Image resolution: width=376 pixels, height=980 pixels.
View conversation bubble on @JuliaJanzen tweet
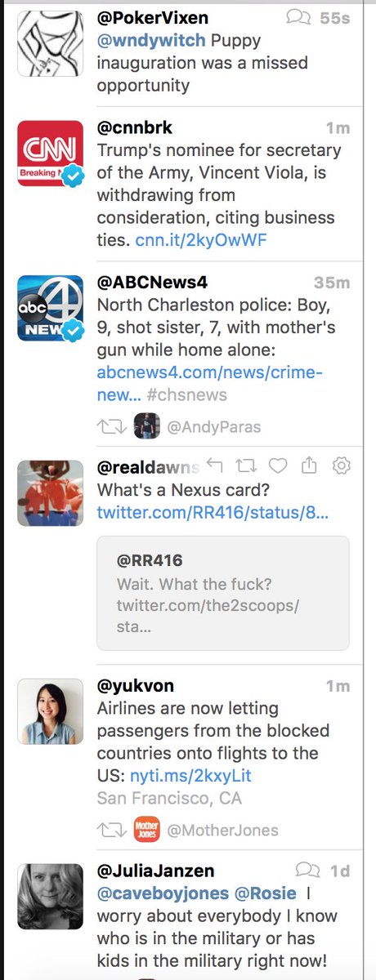(307, 870)
